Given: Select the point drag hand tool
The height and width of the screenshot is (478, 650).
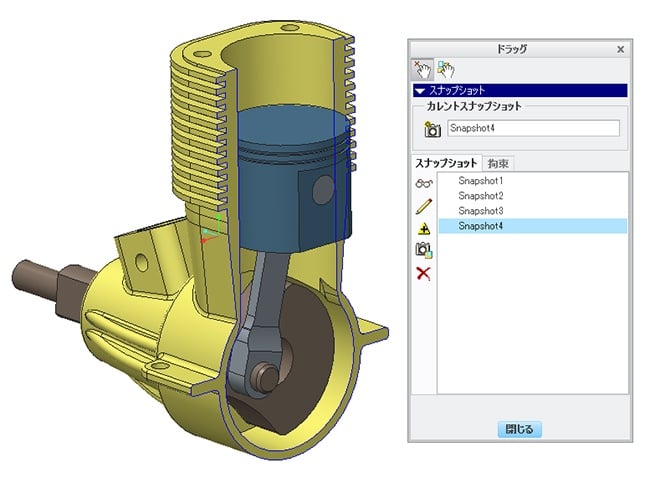Looking at the screenshot, I should (423, 69).
